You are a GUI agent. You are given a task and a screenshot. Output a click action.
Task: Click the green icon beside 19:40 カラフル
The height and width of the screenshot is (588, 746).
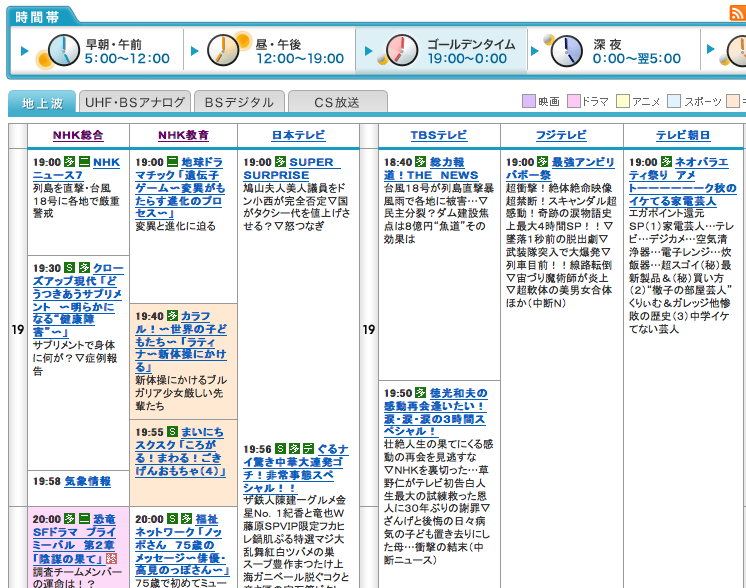click(172, 316)
